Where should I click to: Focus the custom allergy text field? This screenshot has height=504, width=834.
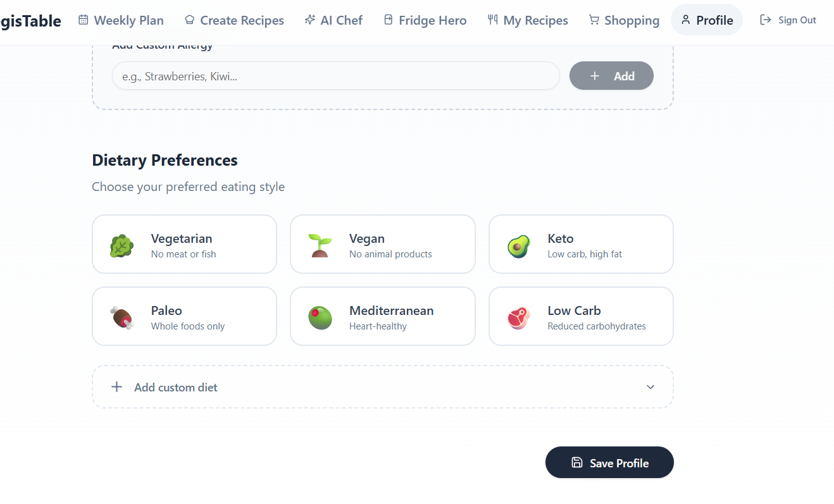tap(335, 77)
